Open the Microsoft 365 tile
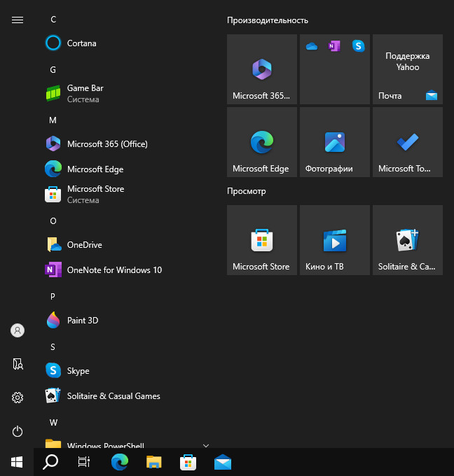Viewport: 454px width, 476px height. coord(262,69)
